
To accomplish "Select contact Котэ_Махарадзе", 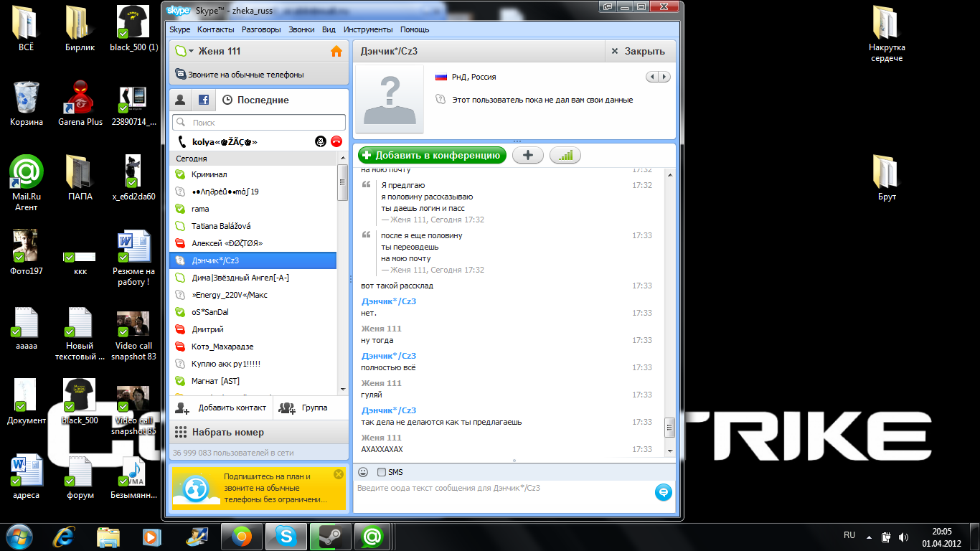I will [x=253, y=347].
